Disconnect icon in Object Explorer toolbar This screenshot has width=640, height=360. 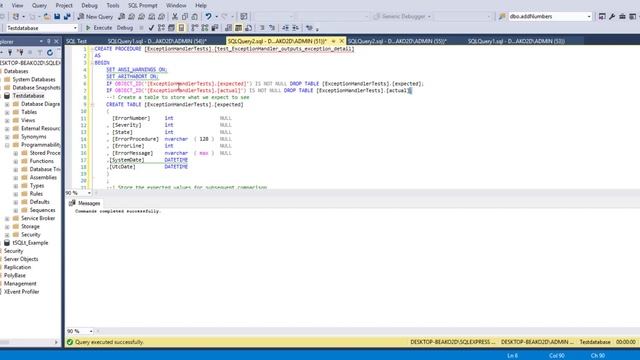tap(20, 52)
